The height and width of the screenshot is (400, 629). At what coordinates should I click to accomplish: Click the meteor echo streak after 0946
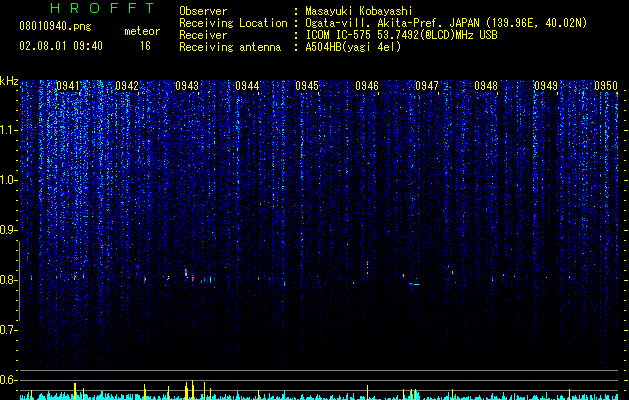[x=414, y=284]
